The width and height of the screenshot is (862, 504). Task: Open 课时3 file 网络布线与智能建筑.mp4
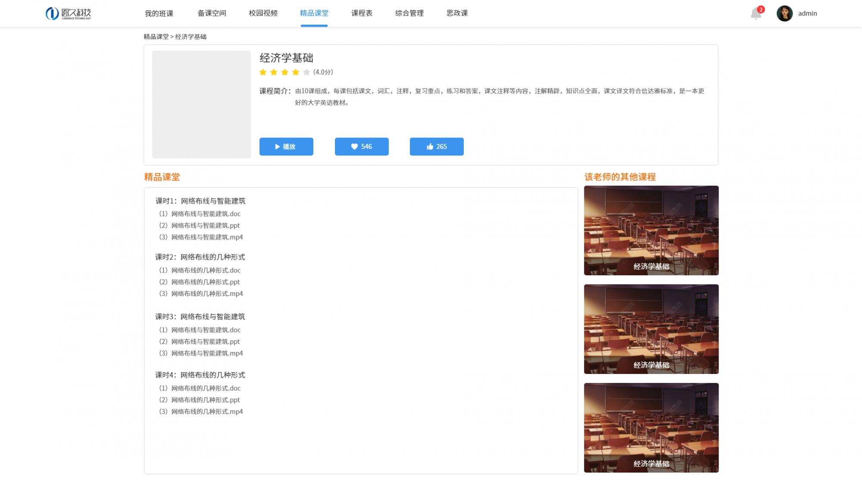[201, 353]
